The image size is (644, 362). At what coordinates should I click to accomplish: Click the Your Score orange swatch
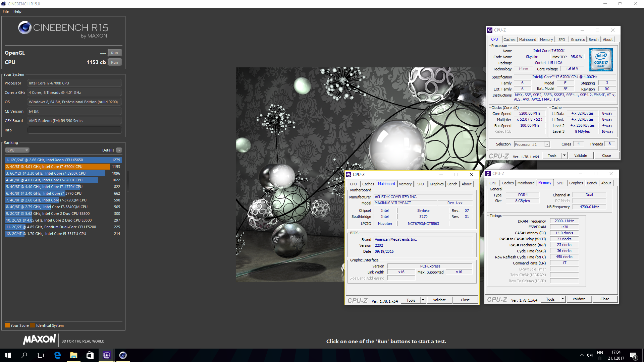7,325
